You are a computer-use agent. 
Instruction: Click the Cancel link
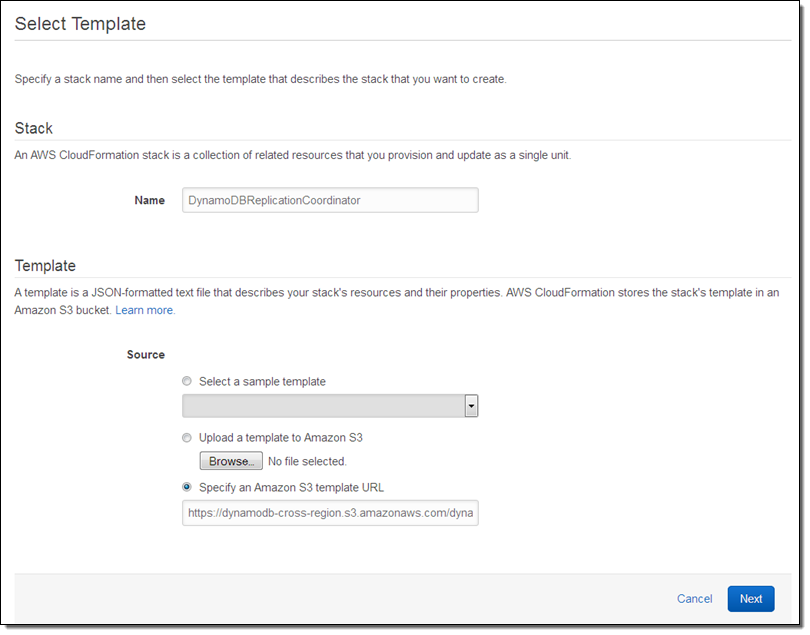tap(694, 599)
